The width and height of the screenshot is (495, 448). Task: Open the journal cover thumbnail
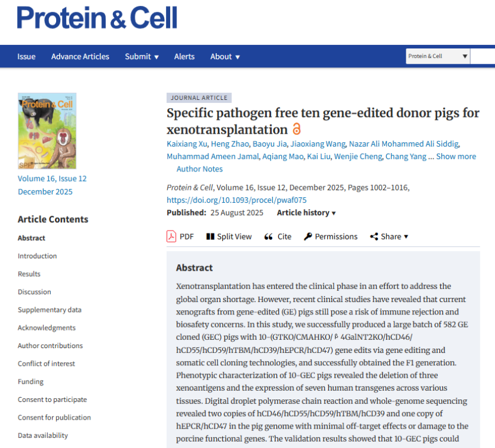(47, 131)
